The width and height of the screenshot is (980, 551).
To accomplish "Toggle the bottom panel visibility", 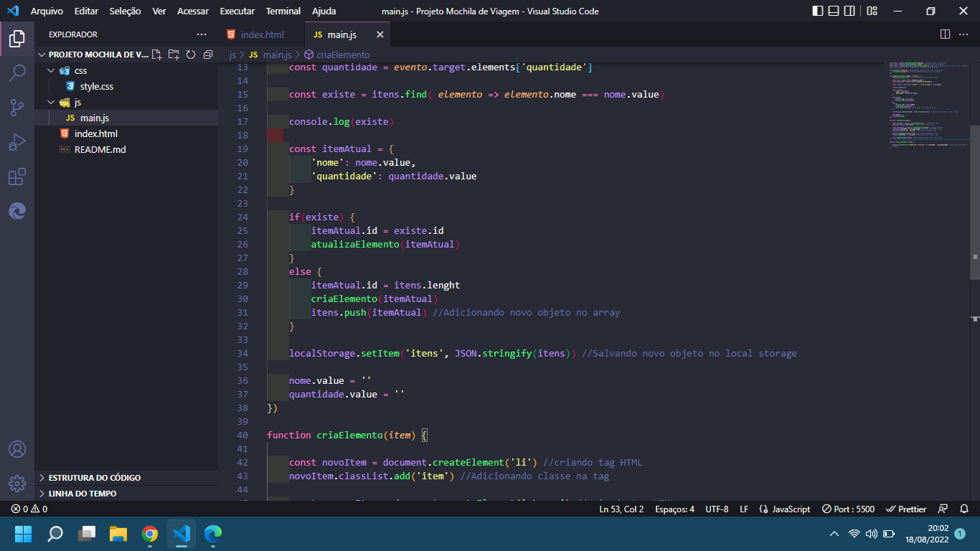I will click(834, 11).
